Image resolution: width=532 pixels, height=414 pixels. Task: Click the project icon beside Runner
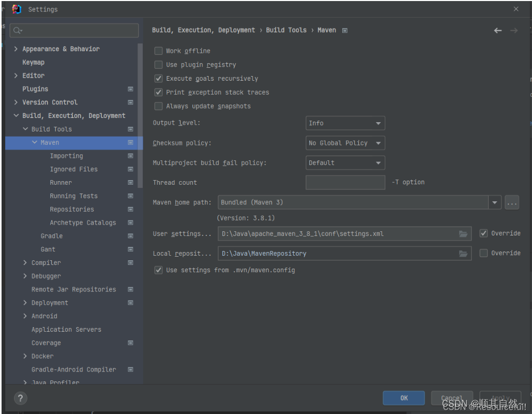pos(130,182)
